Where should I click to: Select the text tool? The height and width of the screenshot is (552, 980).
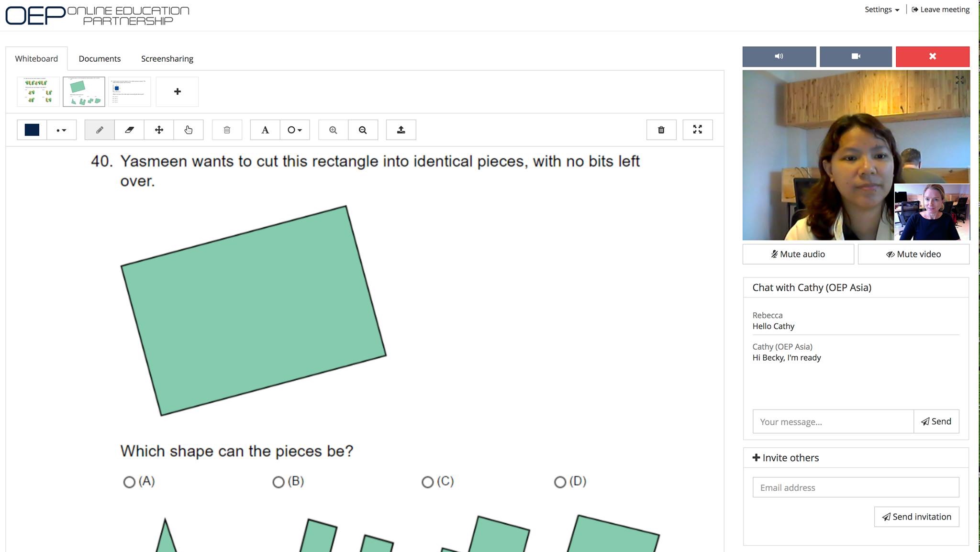point(265,129)
